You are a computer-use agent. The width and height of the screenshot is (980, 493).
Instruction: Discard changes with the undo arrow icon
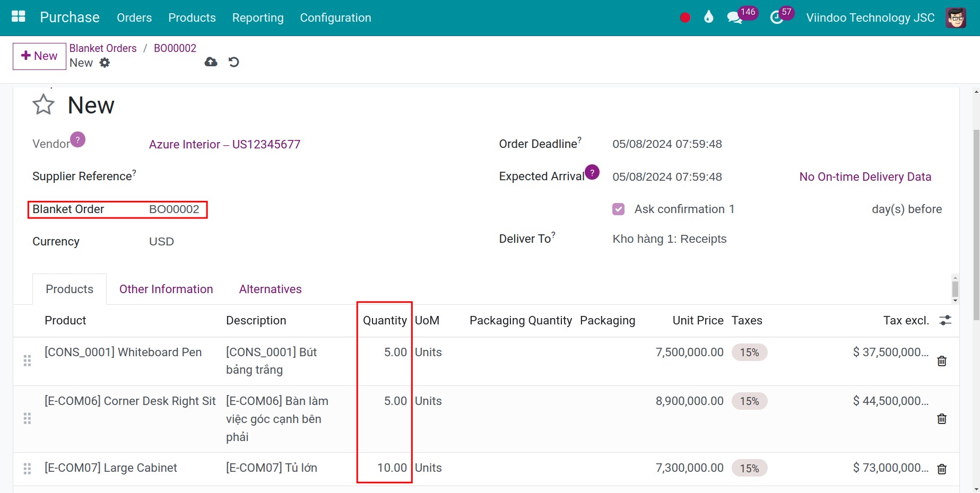233,62
